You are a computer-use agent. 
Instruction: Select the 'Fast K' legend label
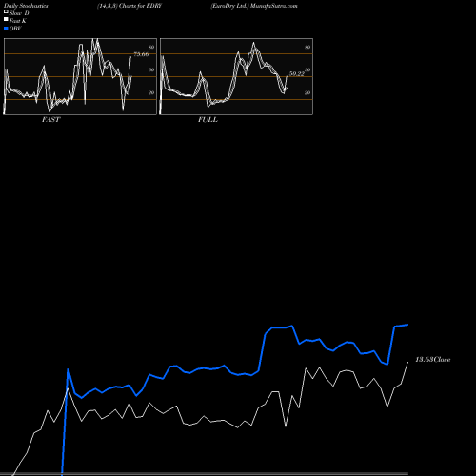[18, 21]
